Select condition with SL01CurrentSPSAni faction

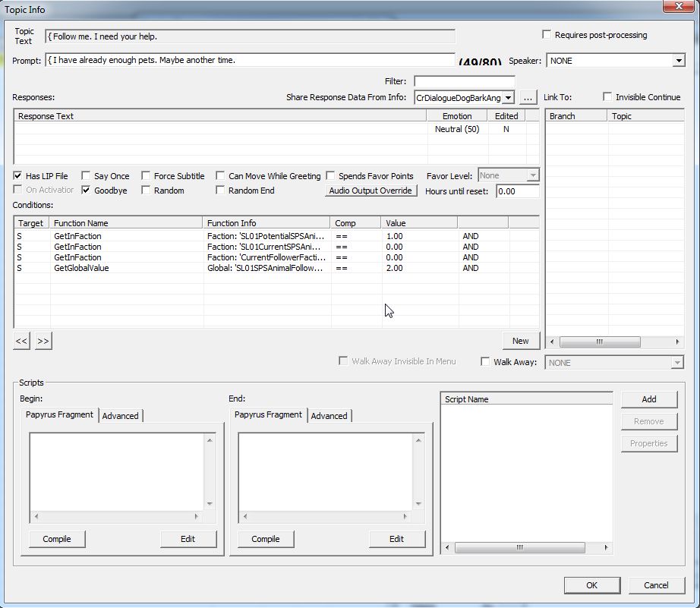pos(276,247)
